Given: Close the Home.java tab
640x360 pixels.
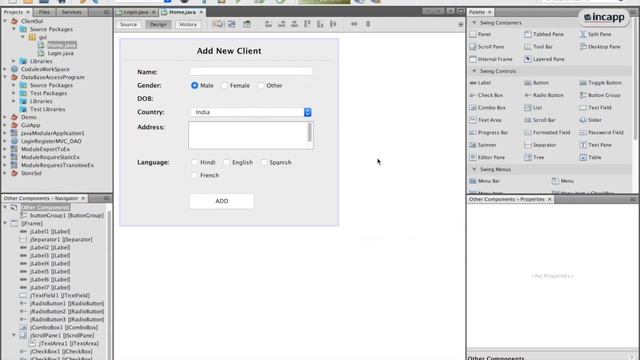Looking at the screenshot, I should pyautogui.click(x=201, y=12).
